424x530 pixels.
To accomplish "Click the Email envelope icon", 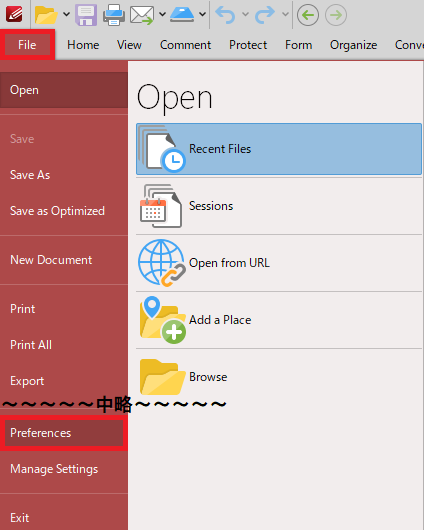I will (142, 15).
